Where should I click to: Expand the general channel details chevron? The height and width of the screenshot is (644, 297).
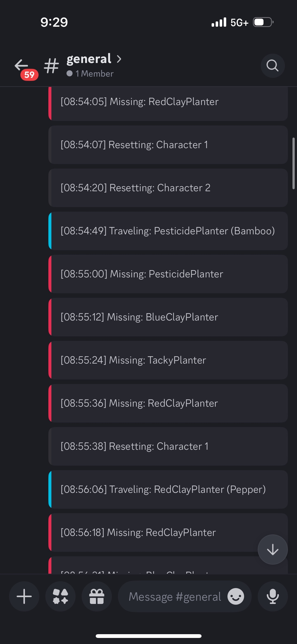119,59
